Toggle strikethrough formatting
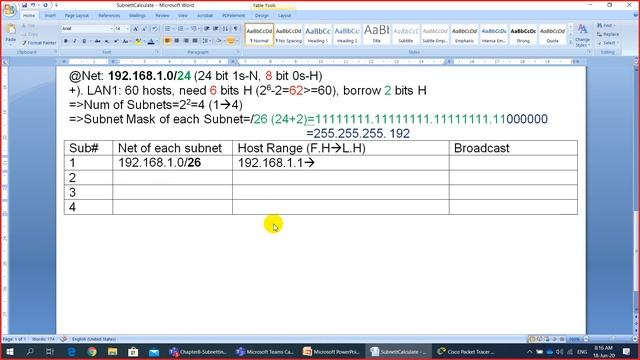 [x=97, y=41]
